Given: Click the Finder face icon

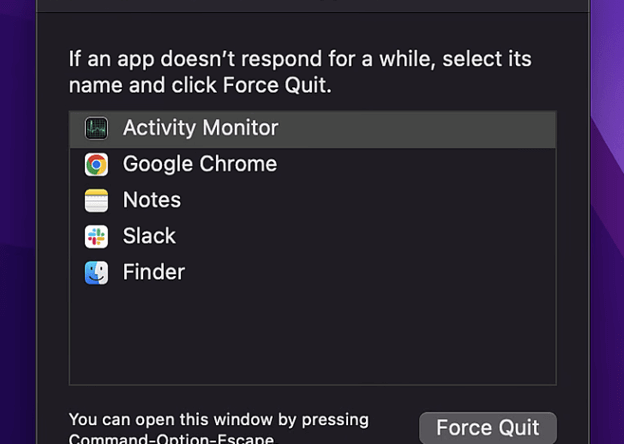Looking at the screenshot, I should [x=96, y=272].
